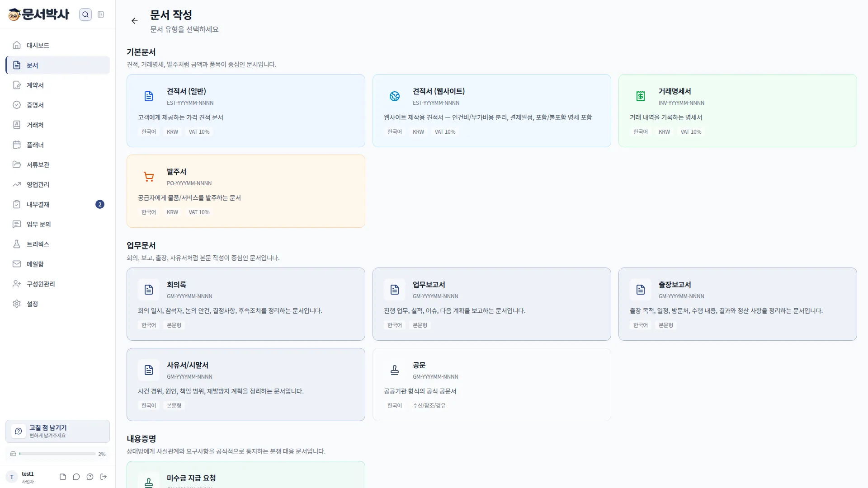Viewport: 868px width, 488px height.
Task: Select the 견적서 (웹사이트) globe icon card
Action: (x=491, y=111)
